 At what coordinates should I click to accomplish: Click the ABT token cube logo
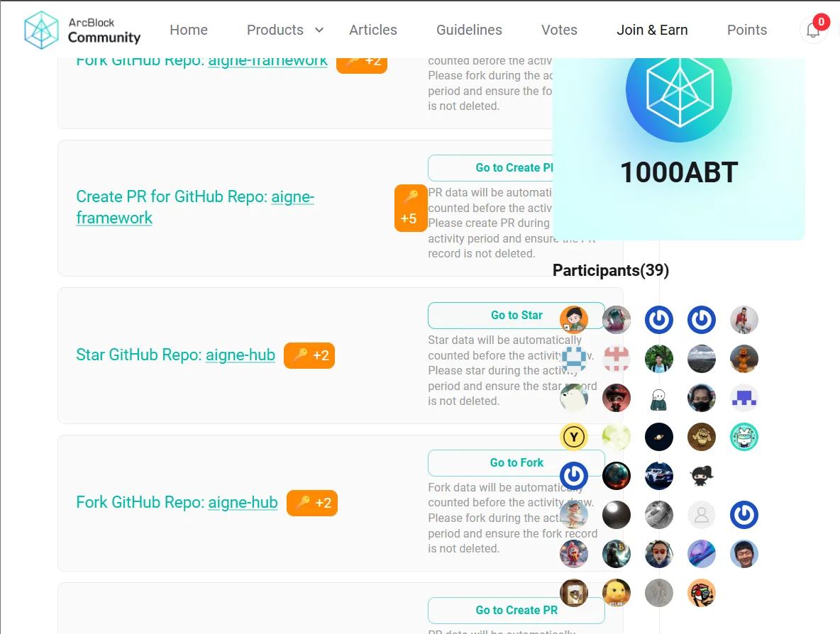[x=679, y=90]
